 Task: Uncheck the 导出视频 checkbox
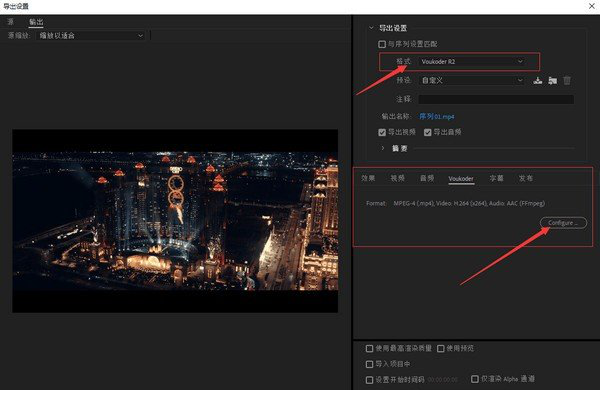pos(382,132)
